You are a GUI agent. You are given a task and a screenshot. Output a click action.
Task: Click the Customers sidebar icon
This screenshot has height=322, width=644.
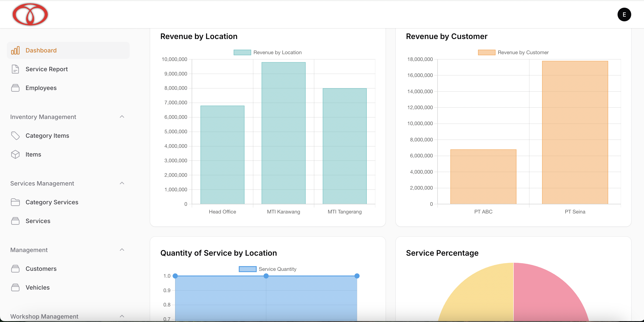(15, 268)
